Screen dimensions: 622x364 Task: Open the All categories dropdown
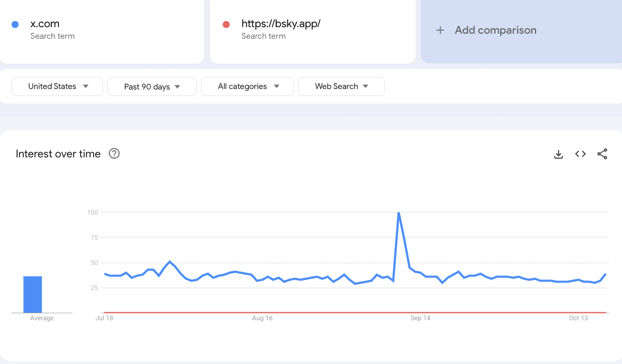tap(247, 86)
